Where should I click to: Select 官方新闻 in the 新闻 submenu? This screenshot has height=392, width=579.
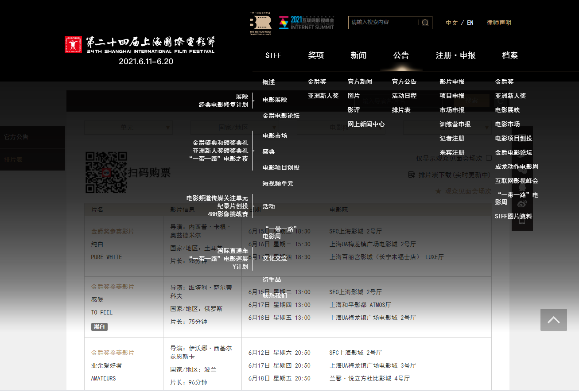coord(360,82)
